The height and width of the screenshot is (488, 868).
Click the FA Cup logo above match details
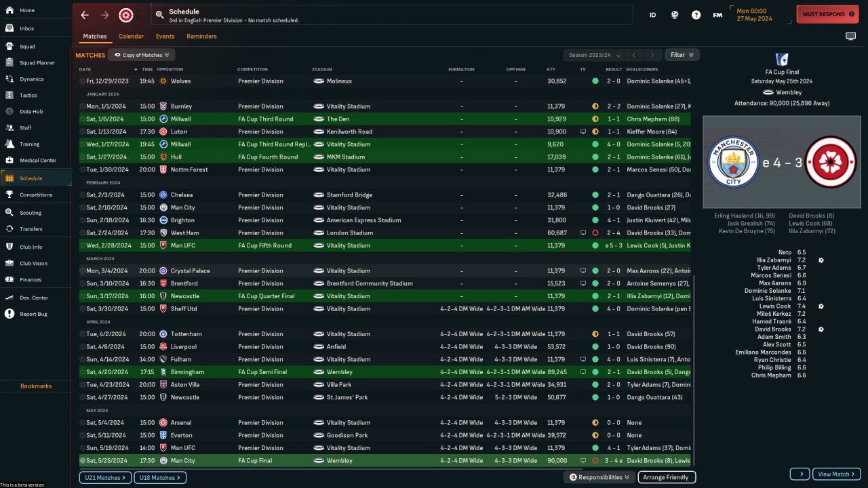point(782,59)
